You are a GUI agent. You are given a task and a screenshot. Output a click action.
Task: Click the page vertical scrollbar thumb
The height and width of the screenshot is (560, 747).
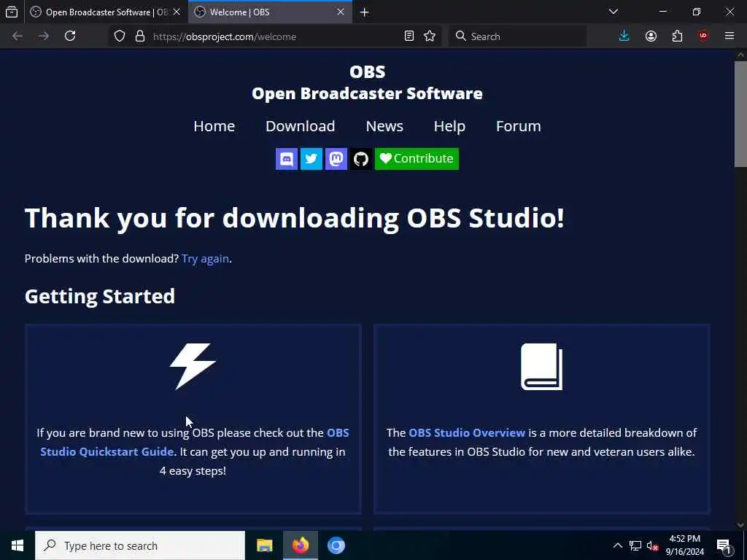pos(740,114)
